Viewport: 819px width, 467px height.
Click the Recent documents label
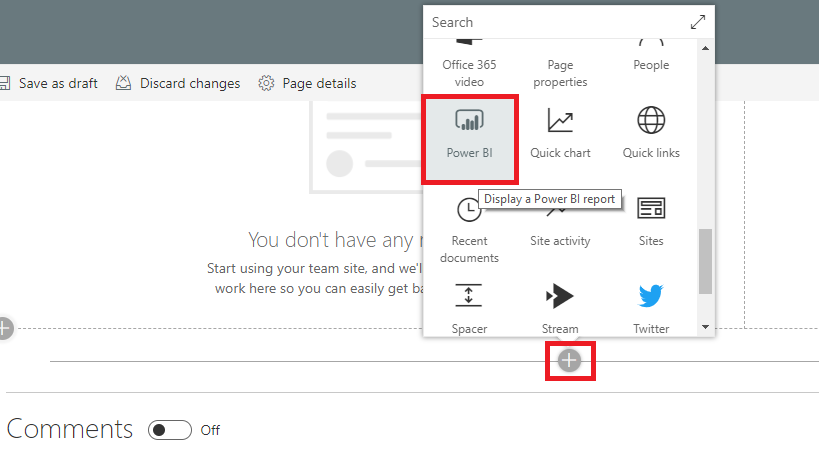tap(469, 249)
